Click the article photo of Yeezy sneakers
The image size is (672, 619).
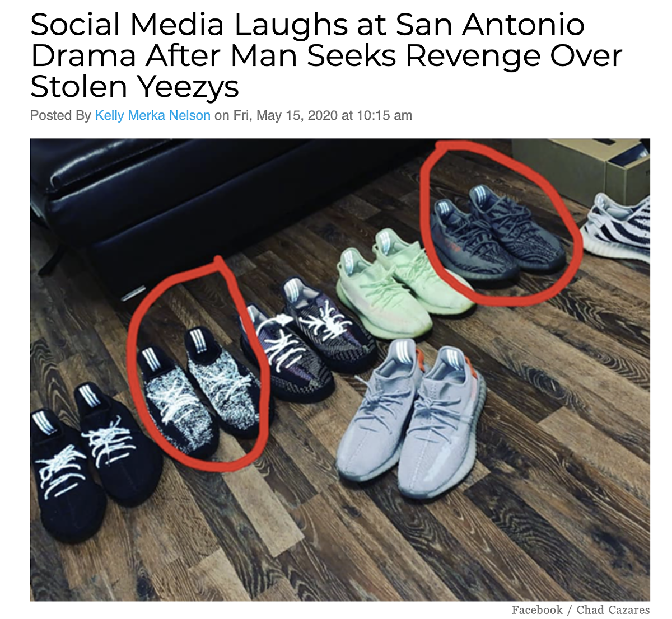340,369
